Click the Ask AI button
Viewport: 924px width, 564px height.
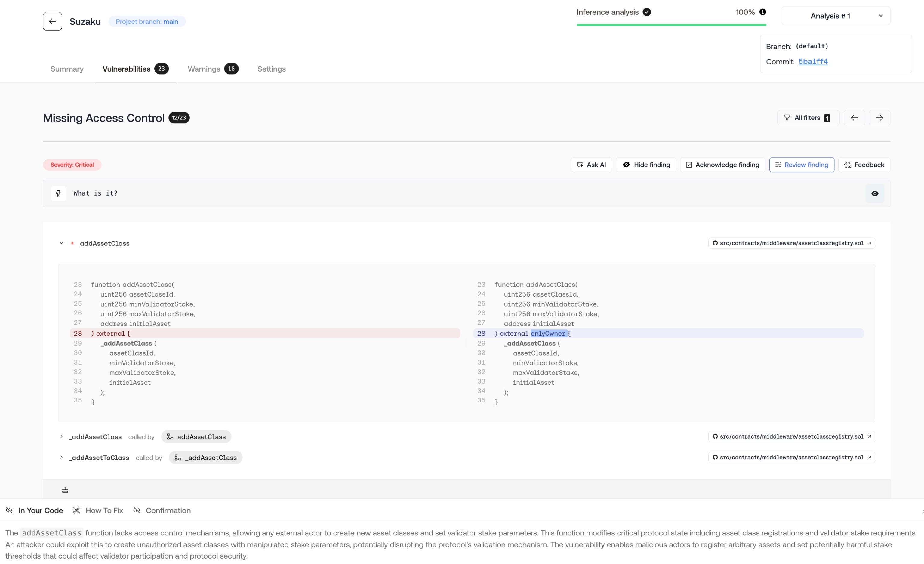pos(591,165)
